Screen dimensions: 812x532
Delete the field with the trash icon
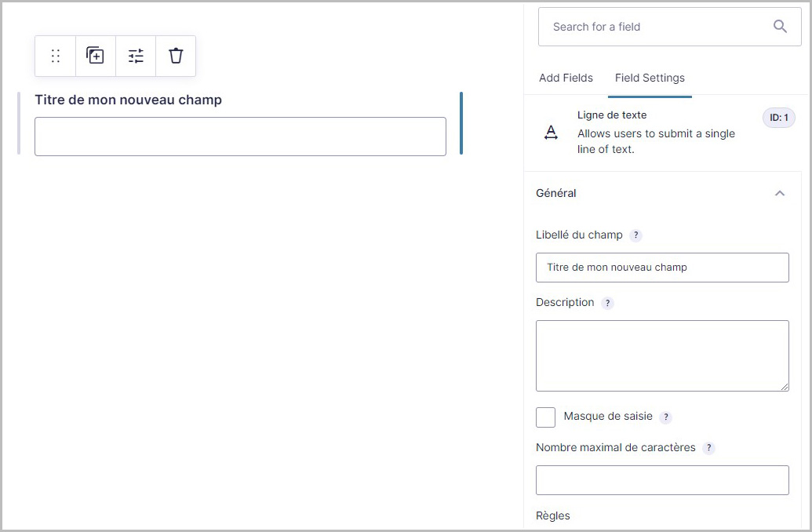tap(176, 56)
